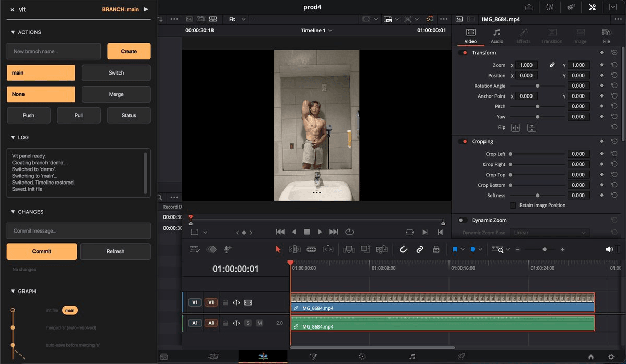Open the Video inspector tab
This screenshot has width=626, height=364.
click(471, 36)
